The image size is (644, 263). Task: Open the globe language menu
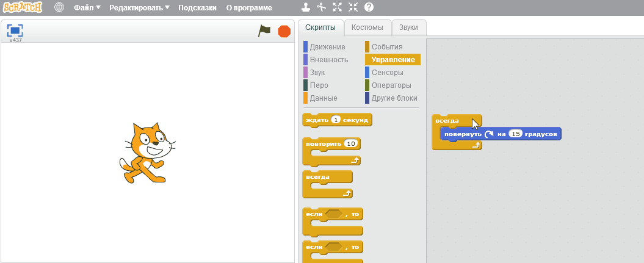[x=59, y=8]
